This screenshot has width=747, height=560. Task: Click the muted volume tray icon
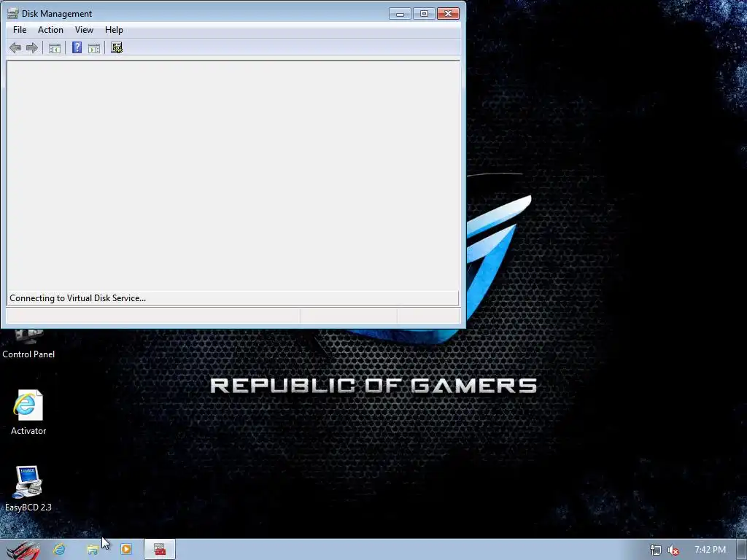click(673, 550)
